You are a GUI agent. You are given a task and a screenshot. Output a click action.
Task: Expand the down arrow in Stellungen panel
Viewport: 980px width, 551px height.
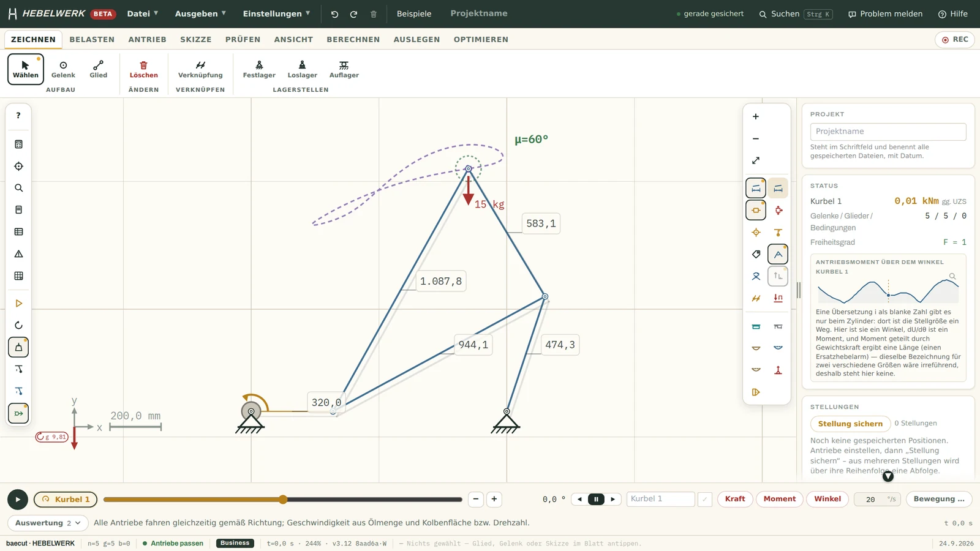[x=888, y=476]
